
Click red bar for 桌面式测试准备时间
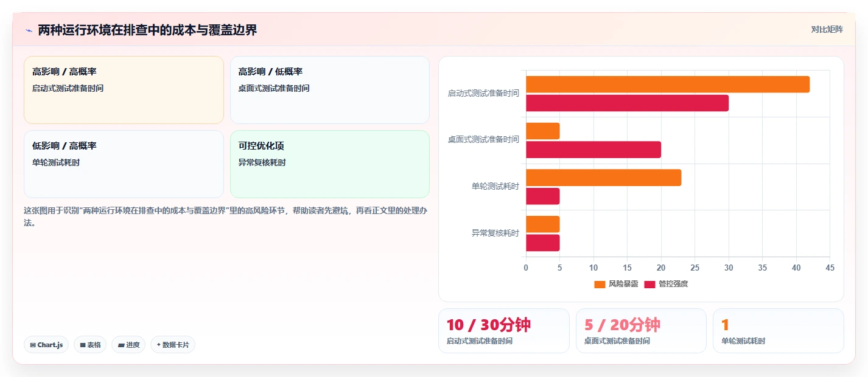(x=593, y=150)
